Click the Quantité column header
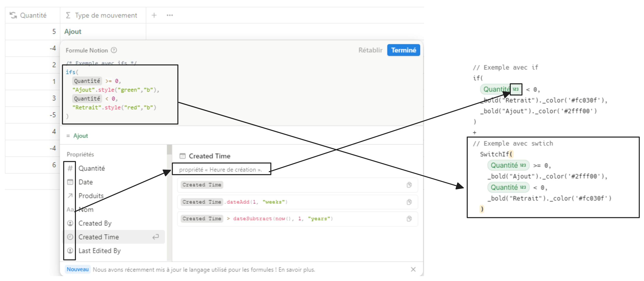 tap(32, 15)
